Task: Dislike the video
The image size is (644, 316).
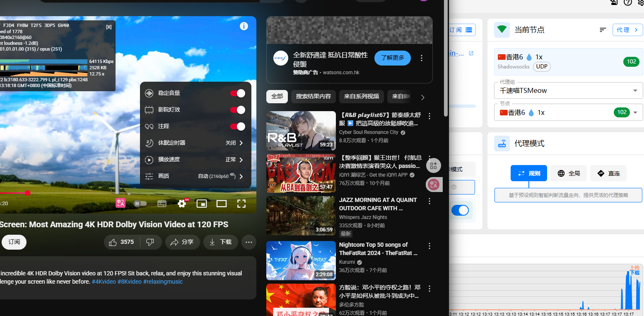Action: click(150, 242)
